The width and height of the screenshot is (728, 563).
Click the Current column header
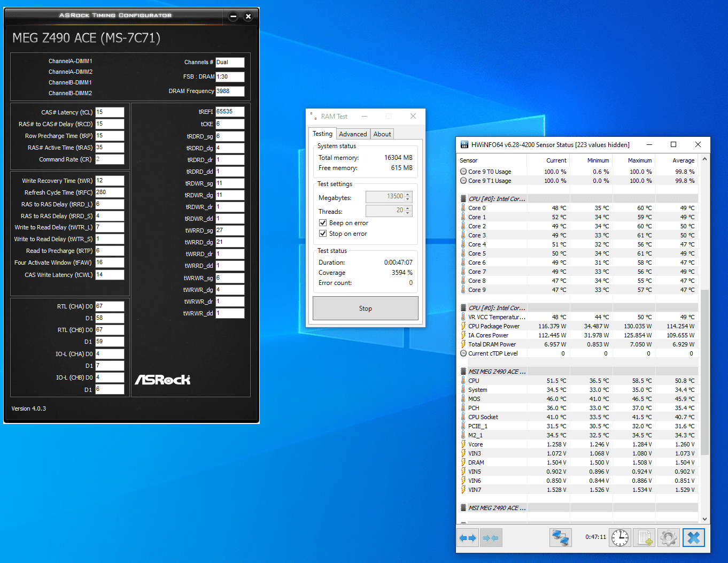tap(548, 160)
